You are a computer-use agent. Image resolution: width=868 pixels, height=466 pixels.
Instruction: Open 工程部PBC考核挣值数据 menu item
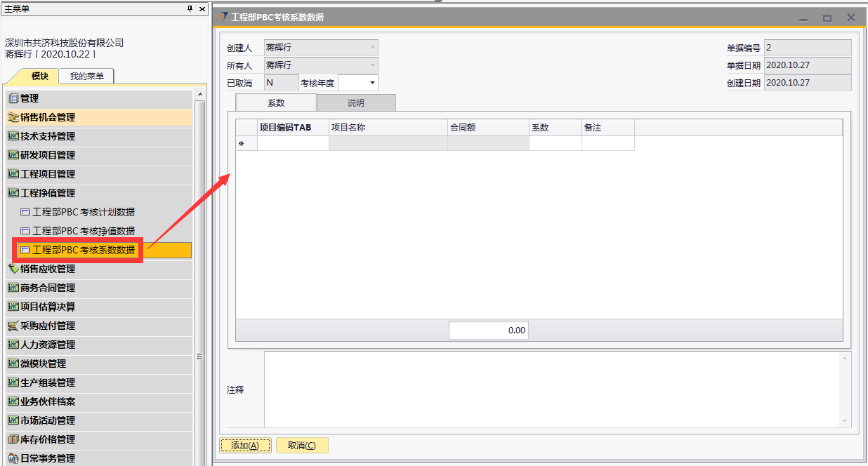(84, 231)
